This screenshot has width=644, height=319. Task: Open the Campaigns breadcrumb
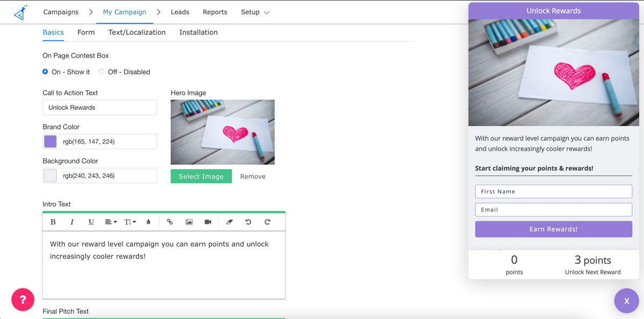(61, 12)
